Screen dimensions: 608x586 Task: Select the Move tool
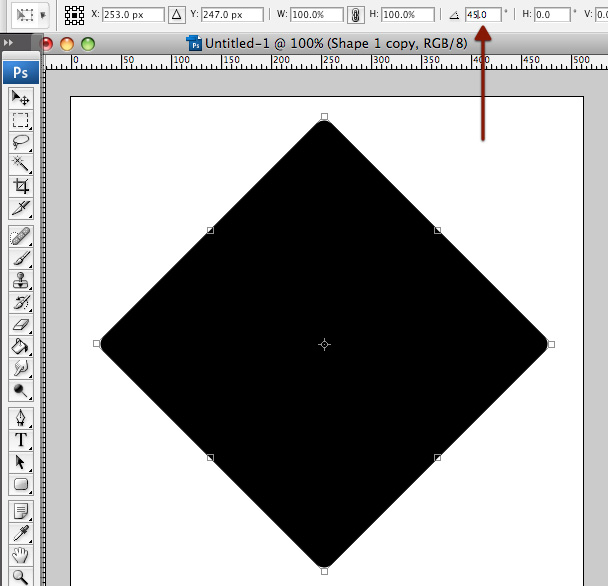(21, 98)
